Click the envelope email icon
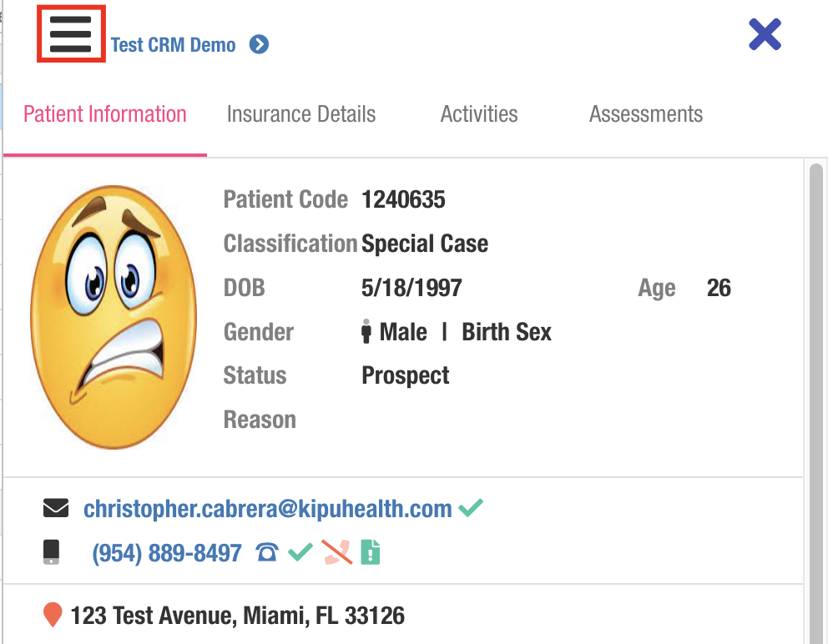The image size is (828, 644). point(56,508)
